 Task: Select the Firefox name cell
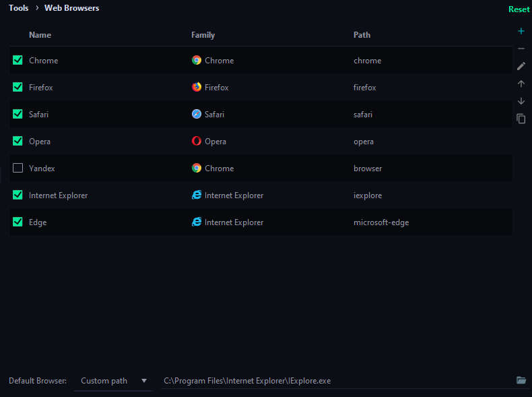click(x=40, y=87)
